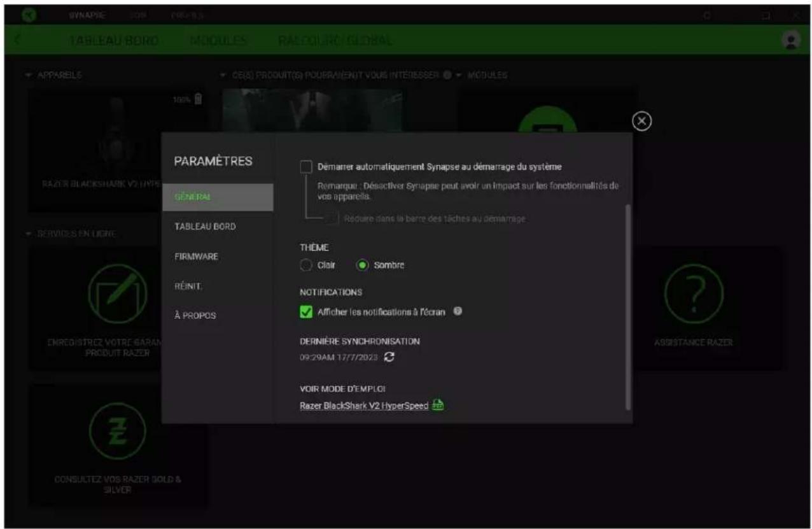The image size is (812, 529).
Task: Click the Razer Gold & Silver coin icon
Action: click(x=118, y=430)
